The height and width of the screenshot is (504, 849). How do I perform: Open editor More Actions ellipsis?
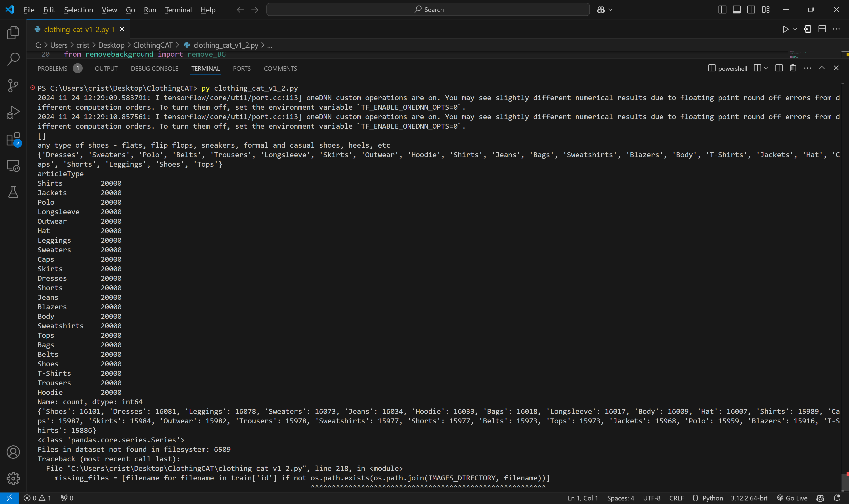836,29
